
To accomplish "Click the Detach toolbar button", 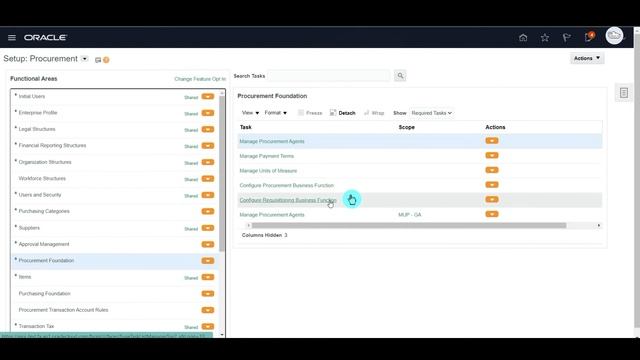I will click(x=342, y=113).
